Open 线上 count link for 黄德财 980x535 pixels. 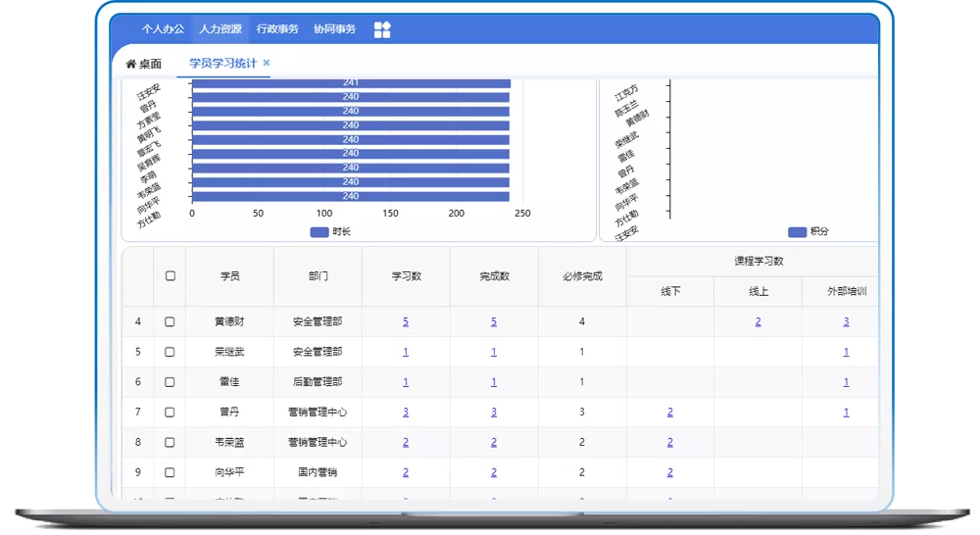tap(759, 321)
